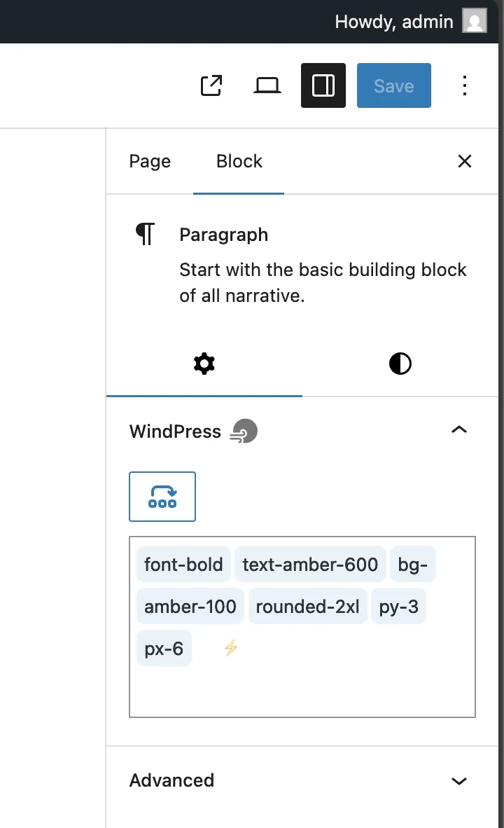Screen dimensions: 504x828
Task: Click the blue class sorter icon in WindPress
Action: click(162, 496)
